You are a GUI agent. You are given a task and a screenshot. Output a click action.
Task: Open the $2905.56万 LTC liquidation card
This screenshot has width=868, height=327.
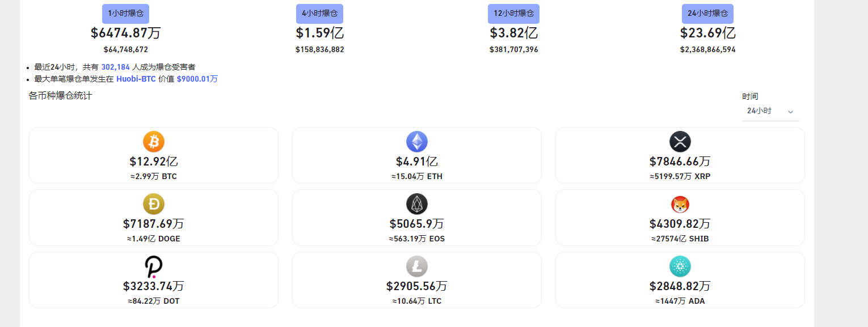point(417,280)
